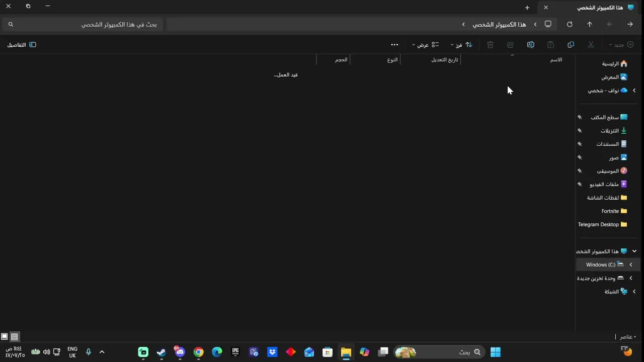This screenshot has height=362, width=644.
Task: Click the Copy icon in the toolbar
Action: tap(571, 45)
